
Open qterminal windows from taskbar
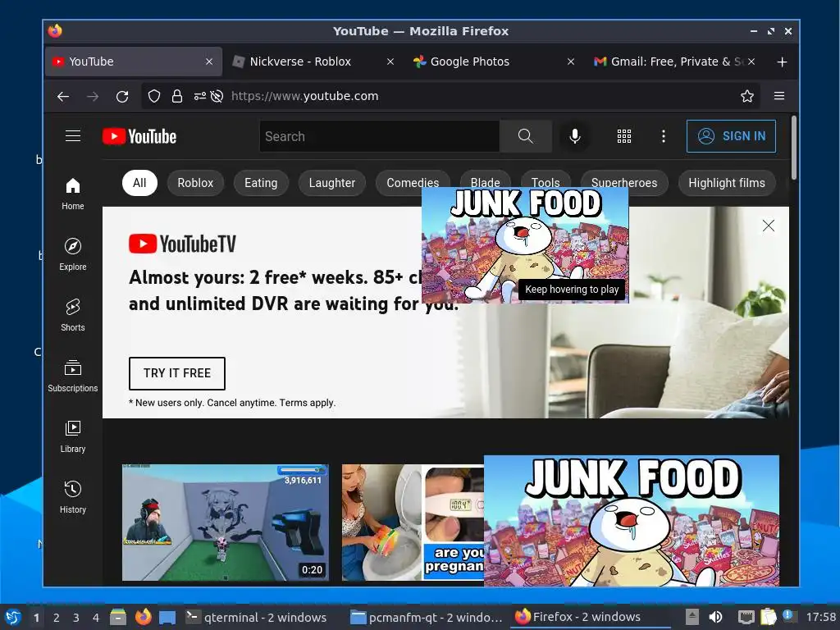pyautogui.click(x=257, y=618)
